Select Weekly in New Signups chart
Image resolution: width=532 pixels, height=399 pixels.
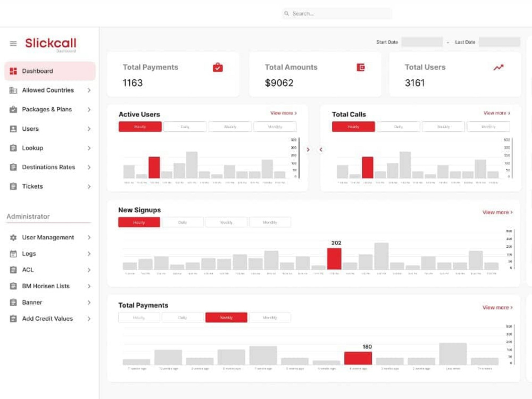[226, 222]
